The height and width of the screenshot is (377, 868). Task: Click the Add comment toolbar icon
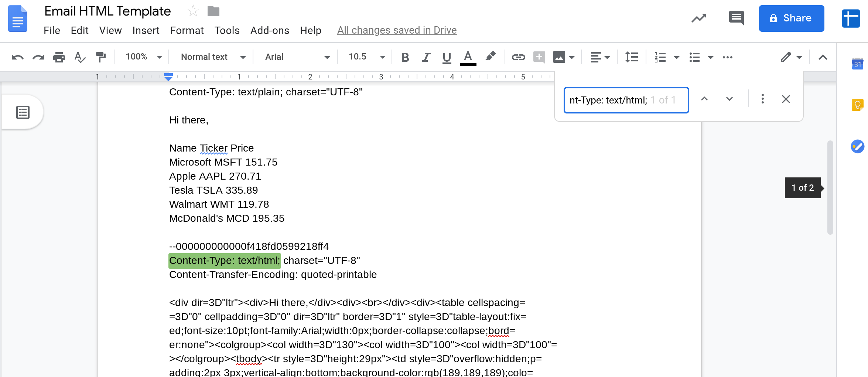539,57
